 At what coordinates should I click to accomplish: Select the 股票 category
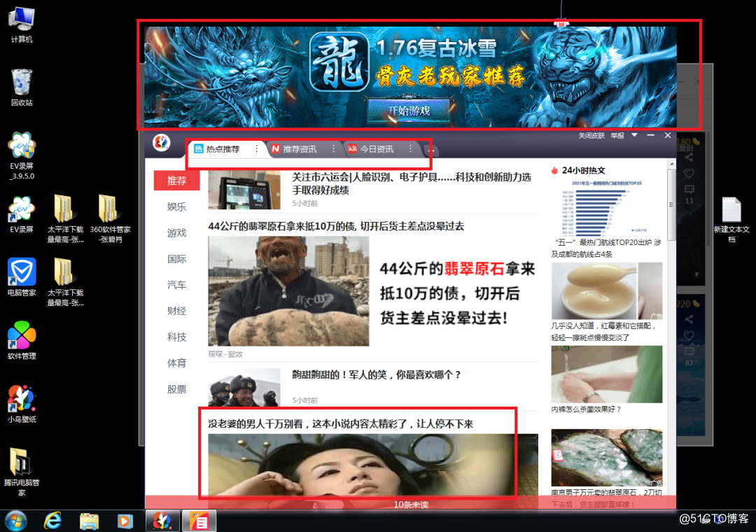(x=176, y=389)
